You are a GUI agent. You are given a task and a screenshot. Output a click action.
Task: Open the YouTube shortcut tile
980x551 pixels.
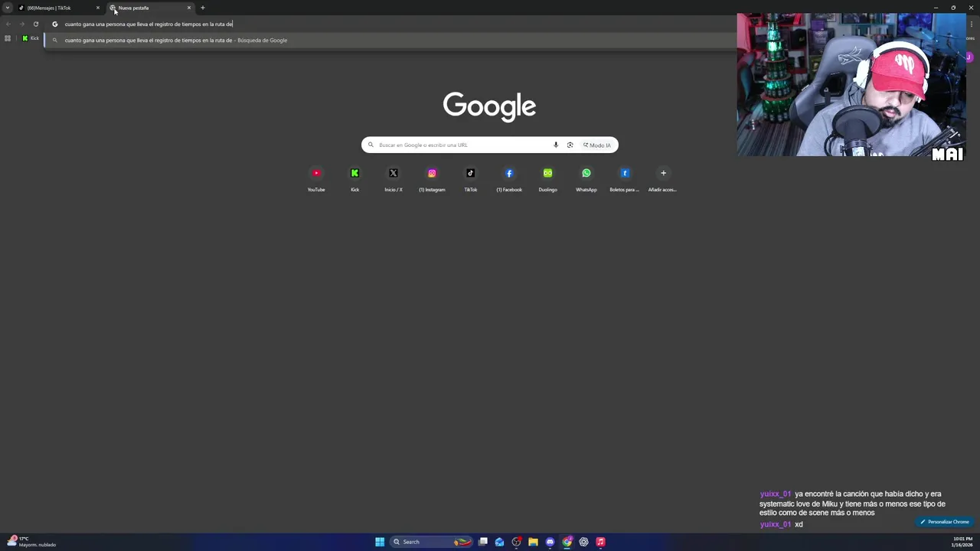[316, 178]
